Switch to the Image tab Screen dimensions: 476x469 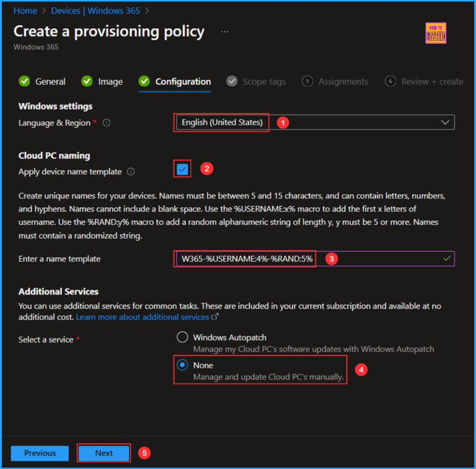[102, 82]
